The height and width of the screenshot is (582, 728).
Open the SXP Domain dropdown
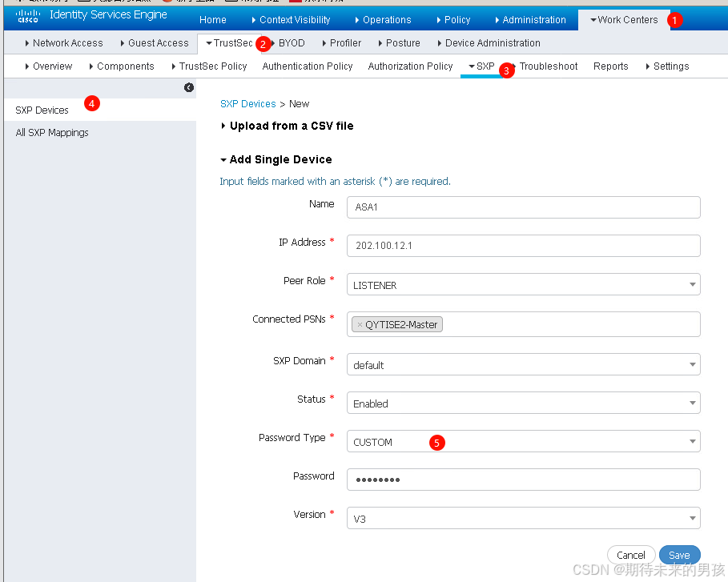point(523,364)
